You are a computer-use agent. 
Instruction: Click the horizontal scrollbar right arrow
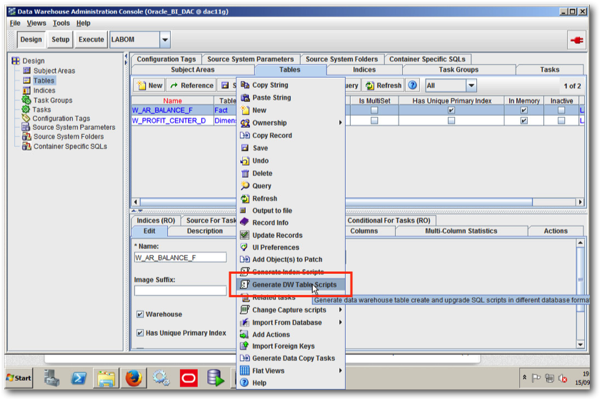click(x=580, y=202)
